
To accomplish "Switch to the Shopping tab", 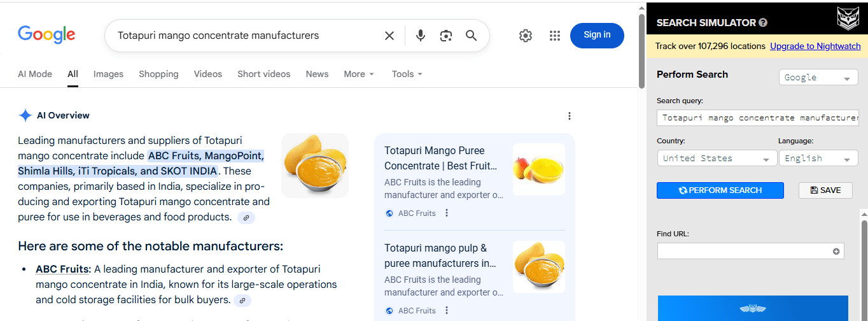I will tap(158, 74).
